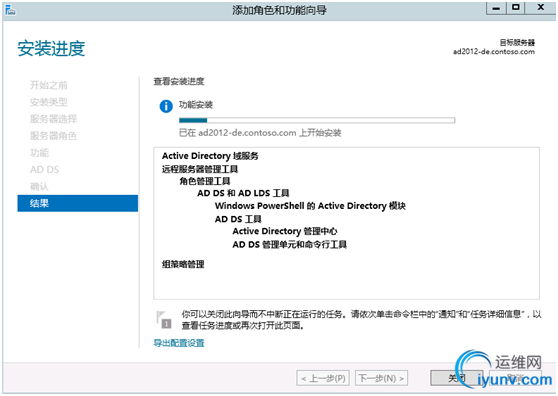Close the window using the X button
This screenshot has height=396, width=558.
(x=540, y=8)
